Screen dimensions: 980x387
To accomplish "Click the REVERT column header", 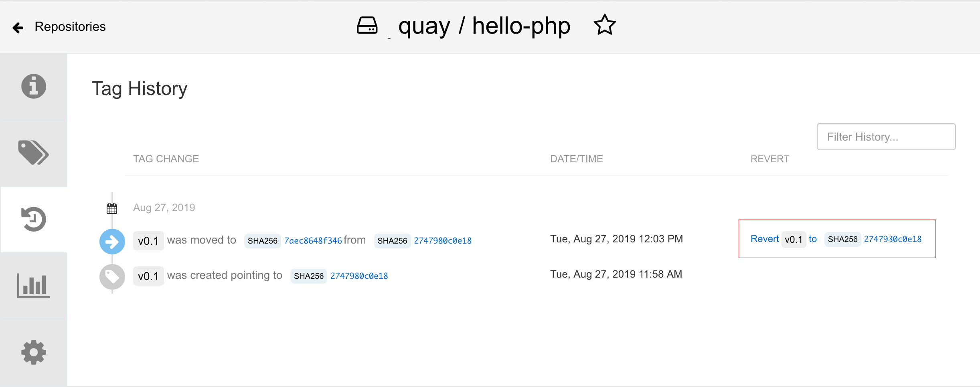I will coord(770,159).
